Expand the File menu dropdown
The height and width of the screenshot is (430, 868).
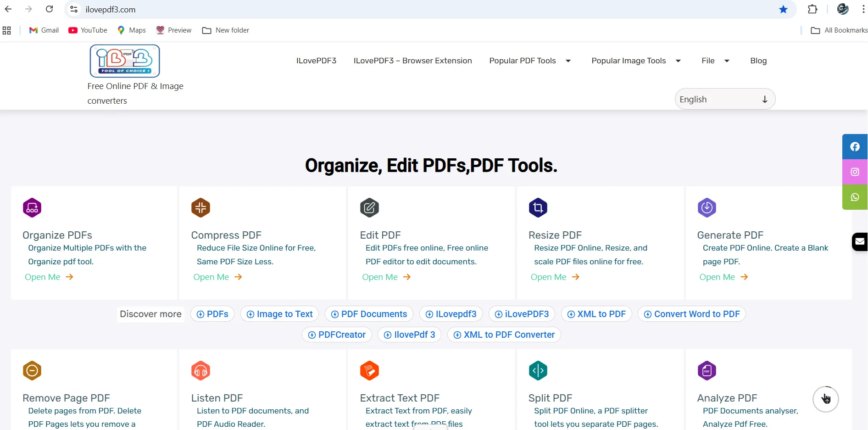[715, 61]
